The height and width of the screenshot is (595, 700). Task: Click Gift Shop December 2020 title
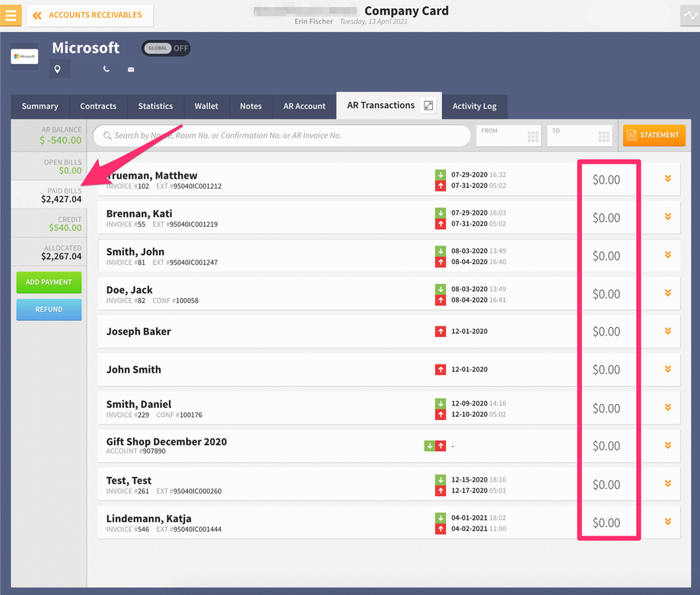(x=167, y=441)
